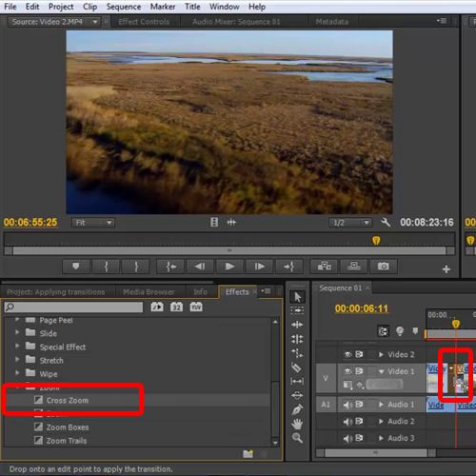Image resolution: width=476 pixels, height=476 pixels.
Task: Click the Add Marker button in Source monitor
Action: tap(75, 267)
